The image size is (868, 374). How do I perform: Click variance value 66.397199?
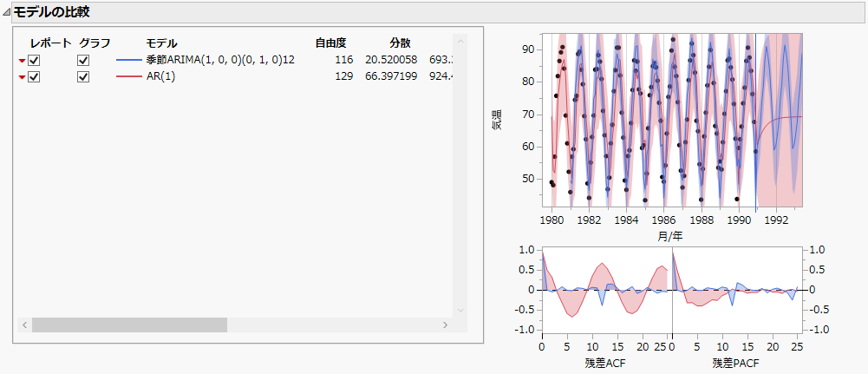click(391, 77)
